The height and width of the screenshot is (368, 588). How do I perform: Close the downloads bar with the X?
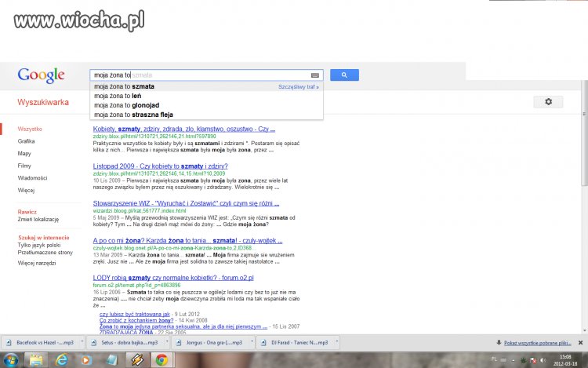click(x=580, y=342)
